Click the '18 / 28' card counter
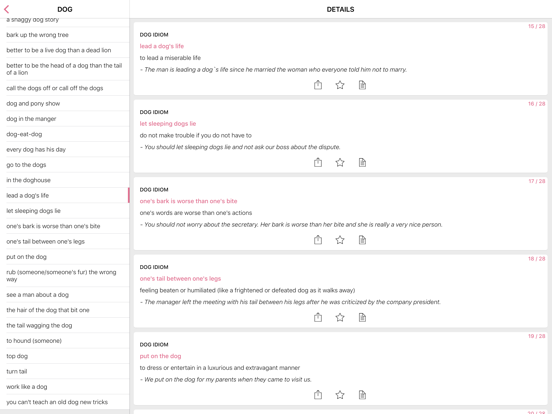 coord(537,258)
